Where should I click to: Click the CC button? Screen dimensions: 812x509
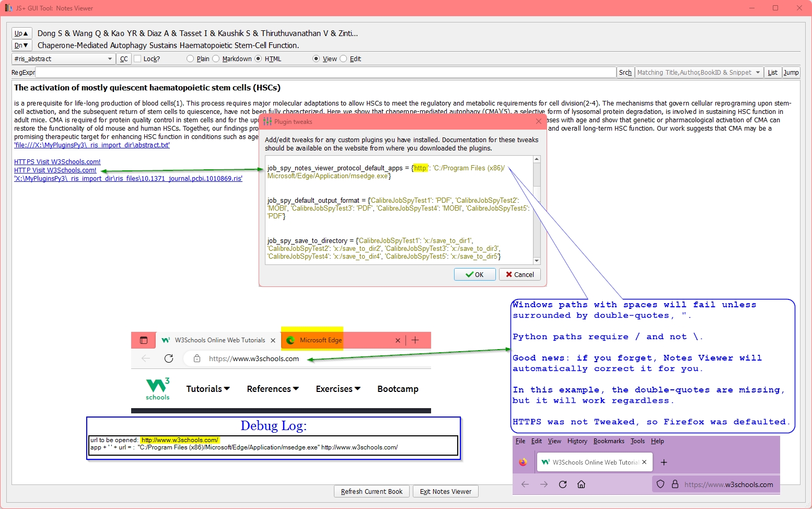point(124,59)
